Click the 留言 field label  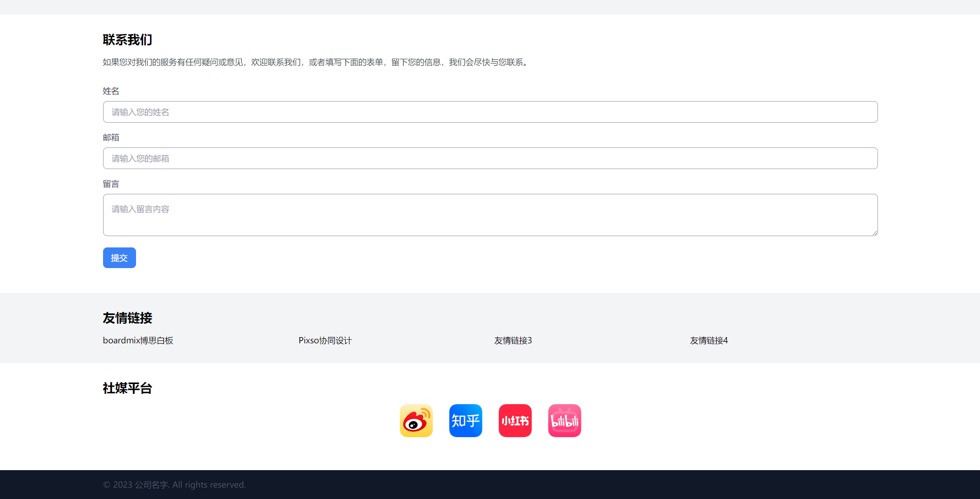point(111,184)
